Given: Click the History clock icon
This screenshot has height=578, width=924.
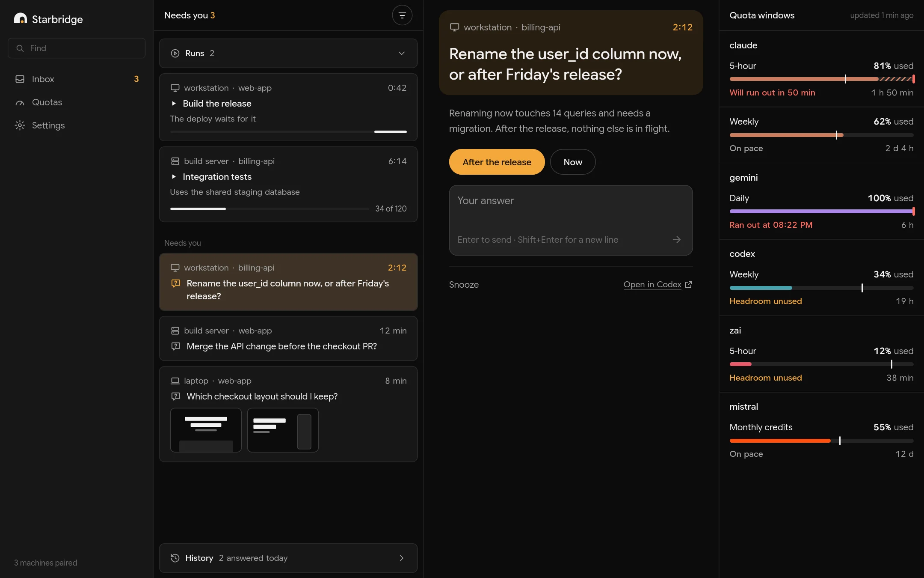Looking at the screenshot, I should click(175, 558).
